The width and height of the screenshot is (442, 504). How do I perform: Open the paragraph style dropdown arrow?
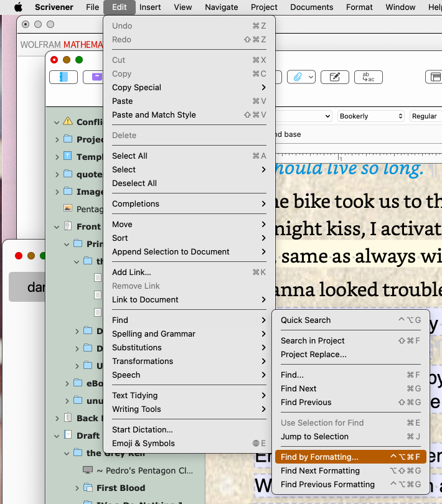coord(327,116)
